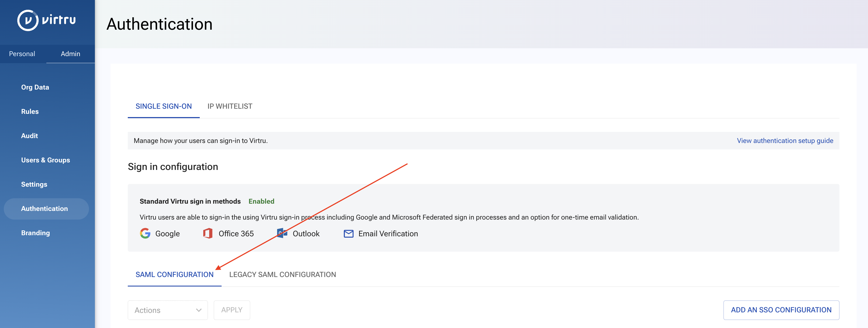Click the Sign in configuration heading
The height and width of the screenshot is (328, 868).
click(173, 166)
